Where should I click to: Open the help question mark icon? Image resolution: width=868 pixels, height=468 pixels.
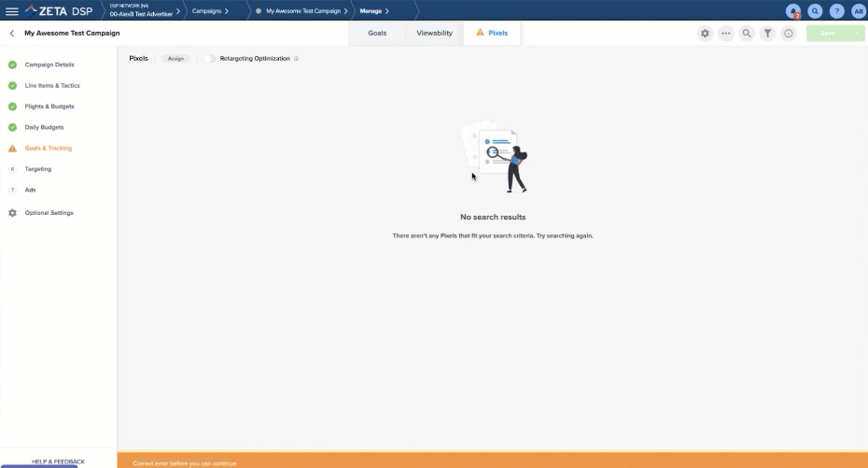click(836, 11)
